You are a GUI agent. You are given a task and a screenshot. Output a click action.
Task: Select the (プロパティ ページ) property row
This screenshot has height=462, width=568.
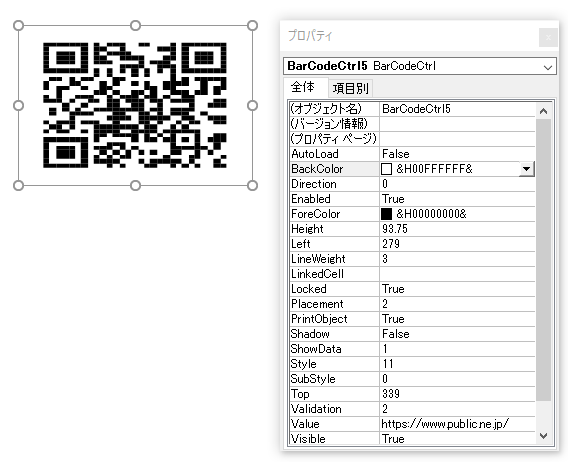412,139
